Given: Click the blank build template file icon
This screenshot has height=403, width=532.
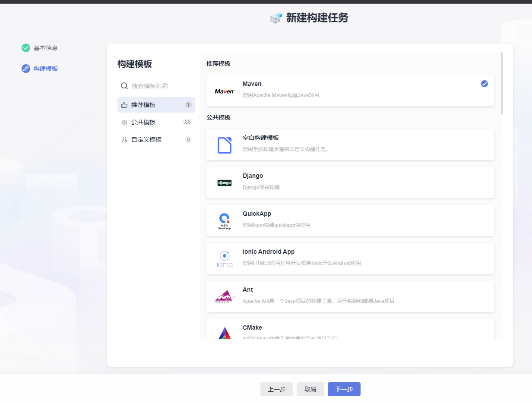Looking at the screenshot, I should (x=225, y=145).
